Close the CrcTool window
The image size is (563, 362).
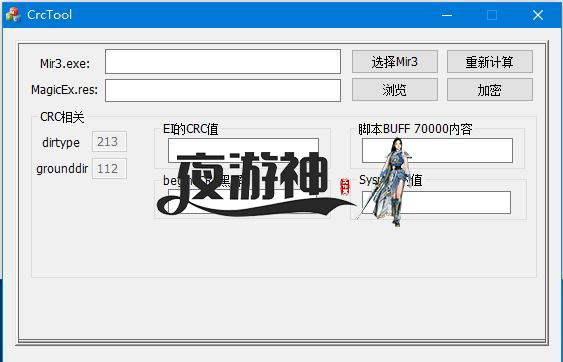538,15
